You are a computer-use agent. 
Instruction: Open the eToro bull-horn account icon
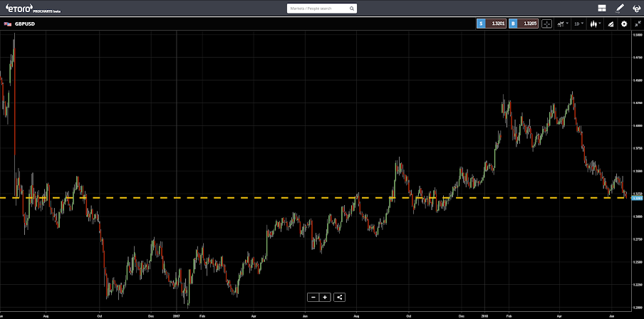tap(635, 8)
